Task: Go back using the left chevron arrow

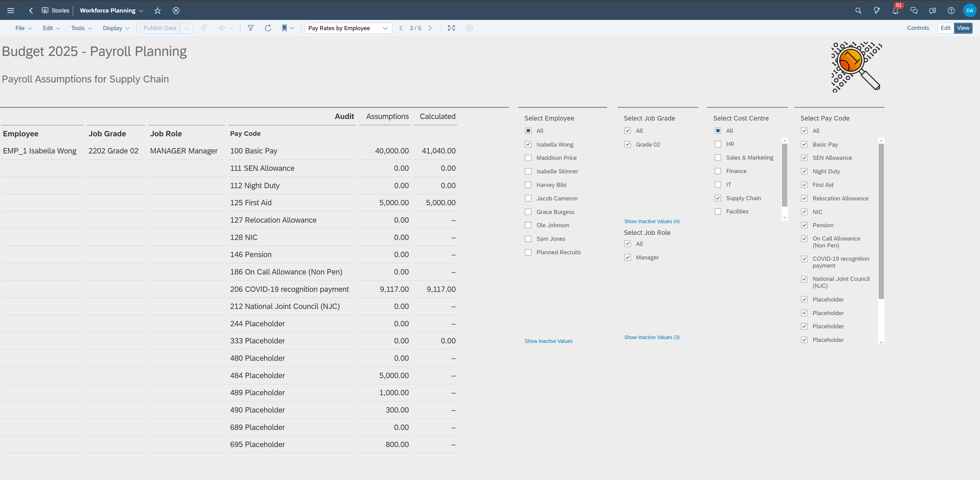Action: [x=31, y=11]
